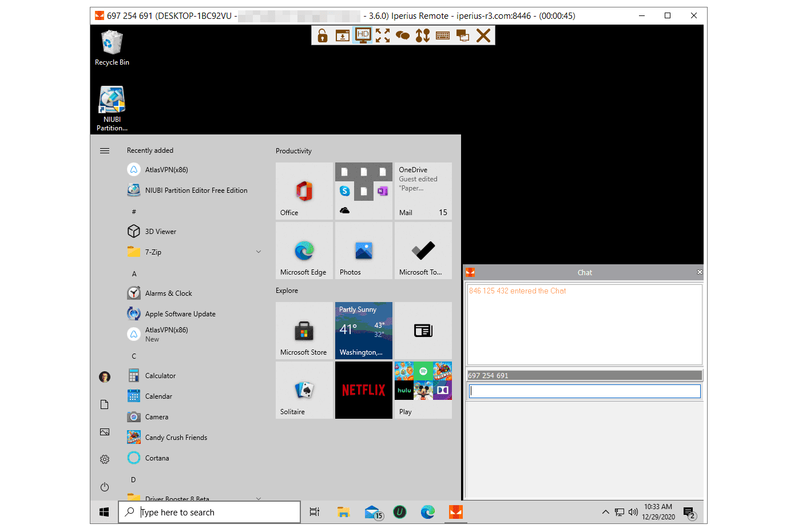Click the Productivity group heading

pos(293,151)
